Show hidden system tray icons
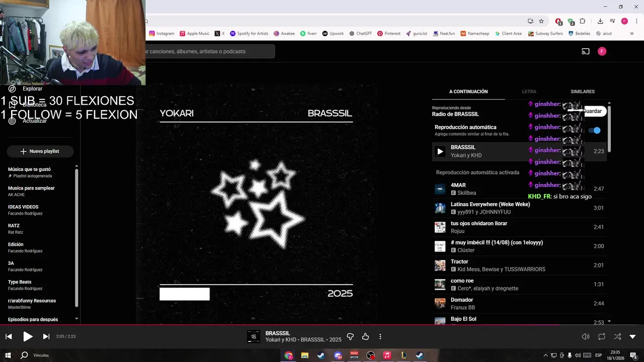Image resolution: width=644 pixels, height=362 pixels. (x=545, y=355)
